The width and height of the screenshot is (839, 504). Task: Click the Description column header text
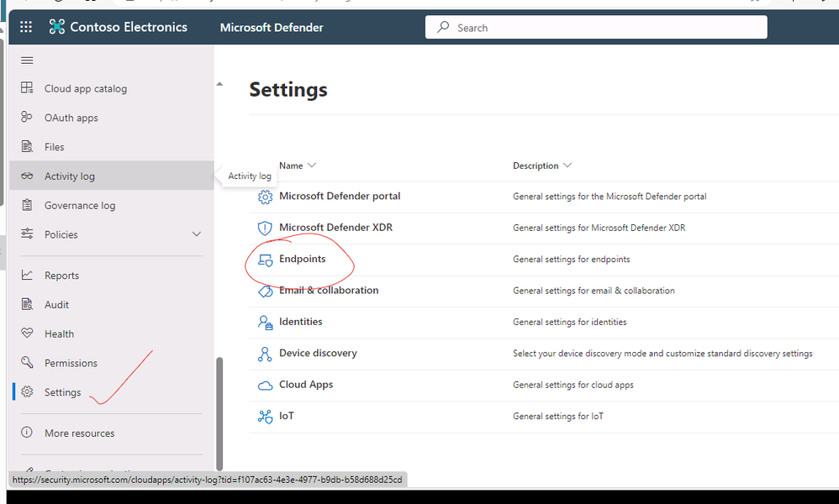coord(536,165)
